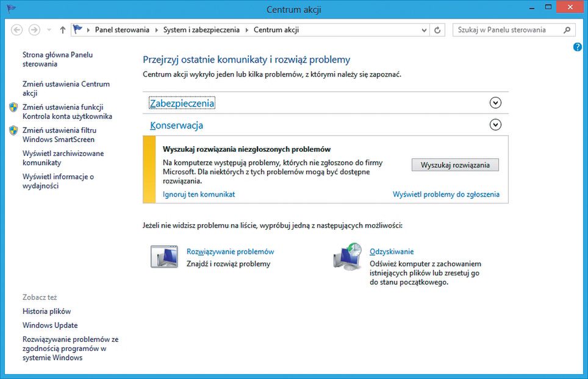Viewport: 588px width, 379px height.
Task: Click the Konserwacja section heading
Action: (x=176, y=125)
